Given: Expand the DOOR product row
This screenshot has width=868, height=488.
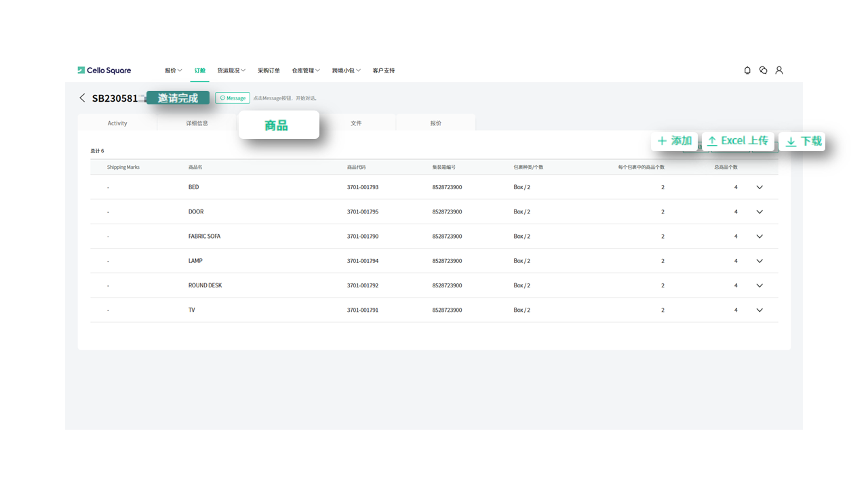Looking at the screenshot, I should pyautogui.click(x=759, y=212).
